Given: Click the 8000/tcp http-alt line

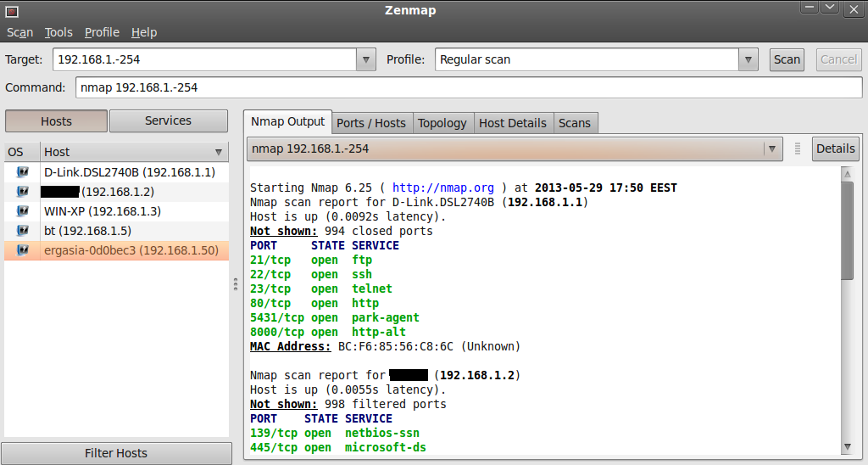Looking at the screenshot, I should pos(328,332).
